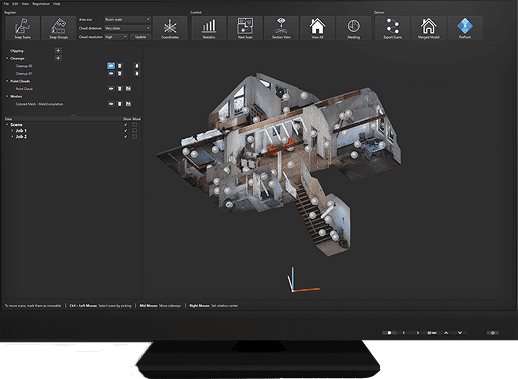
Task: Uncheck Show for Job 1
Action: (x=126, y=131)
